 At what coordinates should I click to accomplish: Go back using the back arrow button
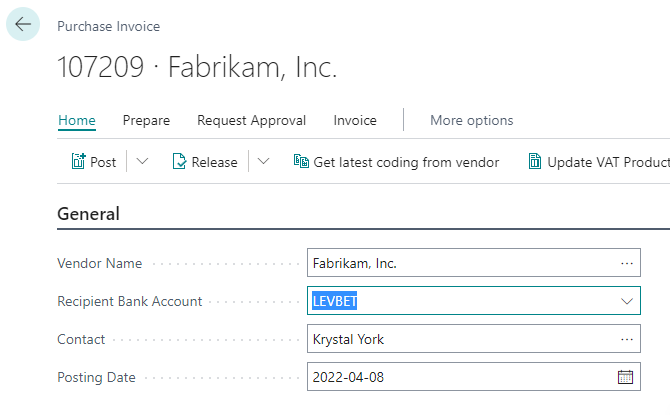point(23,24)
